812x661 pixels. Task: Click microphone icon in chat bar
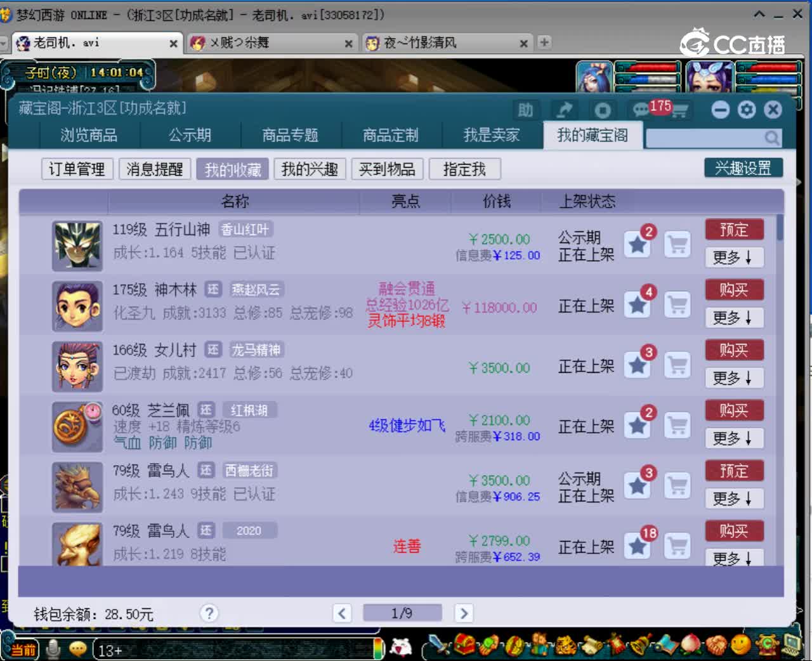[x=54, y=649]
